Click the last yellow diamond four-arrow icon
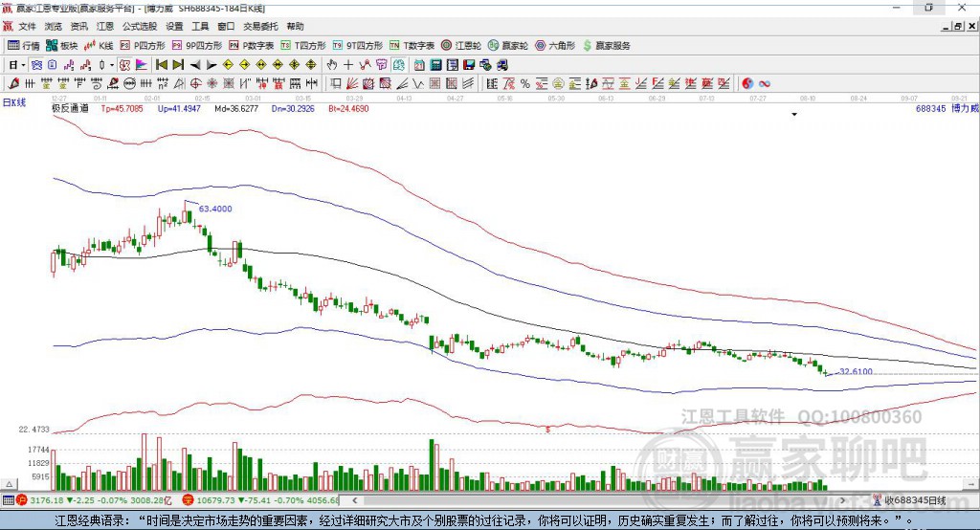Image resolution: width=980 pixels, height=530 pixels. [x=311, y=65]
